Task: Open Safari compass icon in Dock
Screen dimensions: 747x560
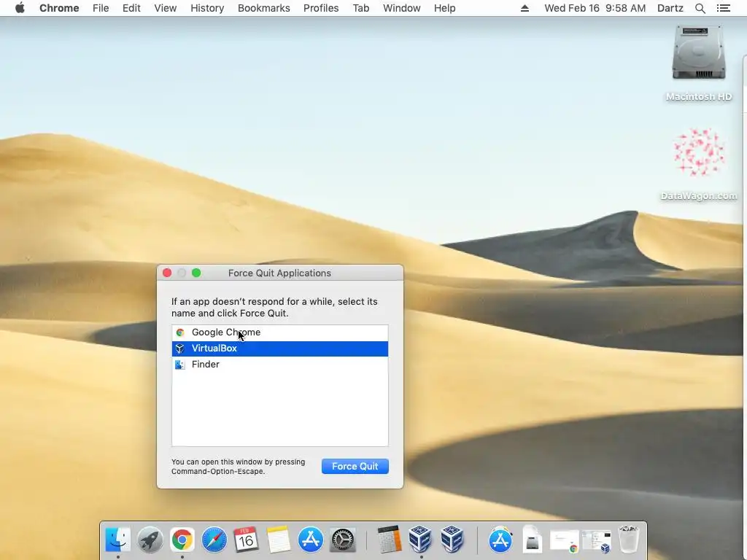Action: [214, 540]
